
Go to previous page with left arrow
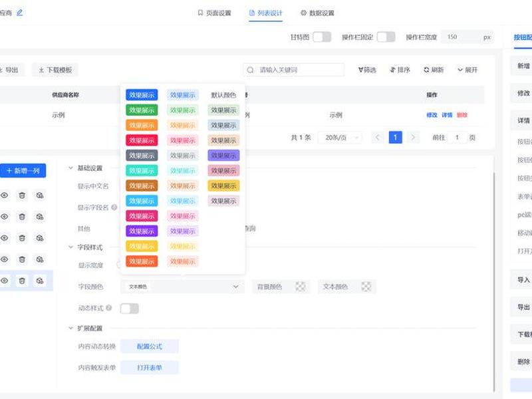point(377,138)
